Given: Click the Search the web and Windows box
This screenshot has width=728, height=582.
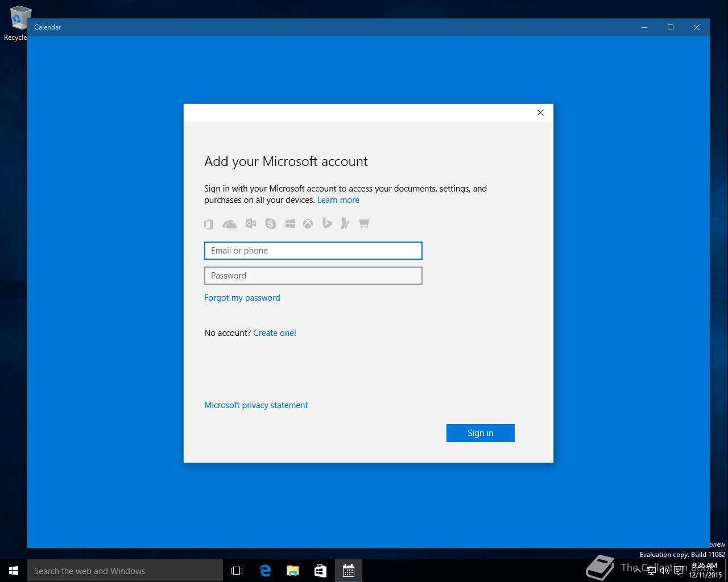Looking at the screenshot, I should (x=125, y=571).
